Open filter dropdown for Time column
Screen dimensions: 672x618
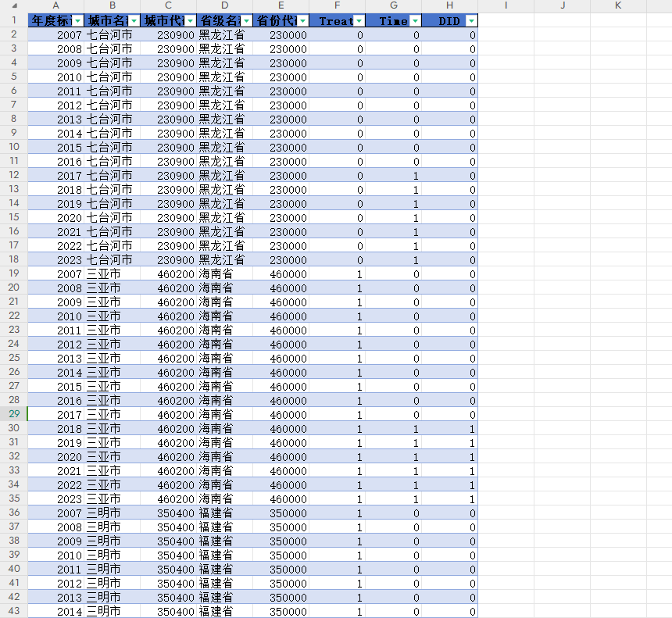point(415,21)
